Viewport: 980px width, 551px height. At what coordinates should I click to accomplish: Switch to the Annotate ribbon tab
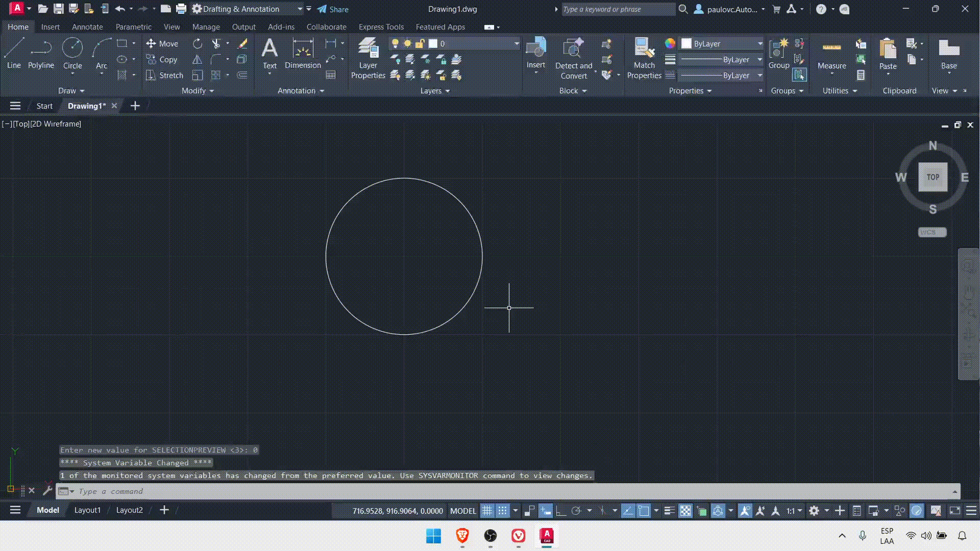(x=87, y=27)
